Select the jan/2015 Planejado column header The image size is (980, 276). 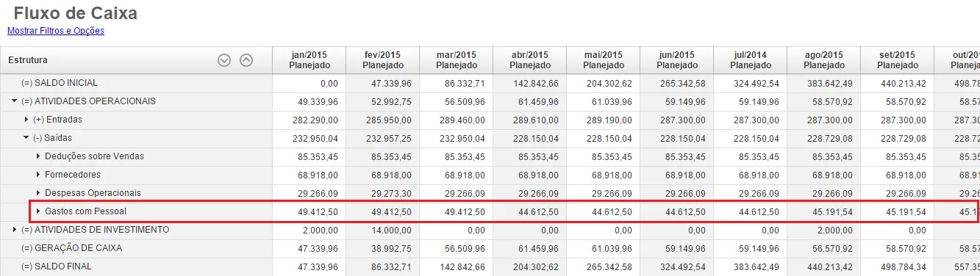[x=309, y=60]
